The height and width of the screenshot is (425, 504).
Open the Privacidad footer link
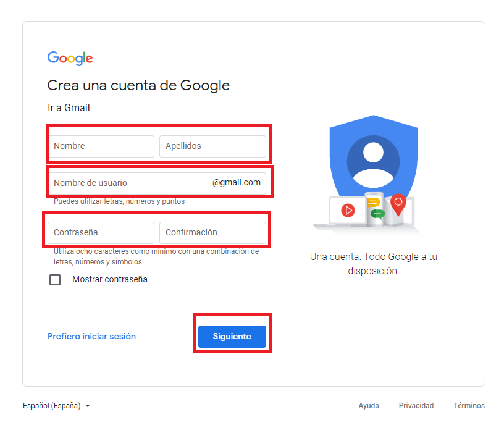(416, 406)
